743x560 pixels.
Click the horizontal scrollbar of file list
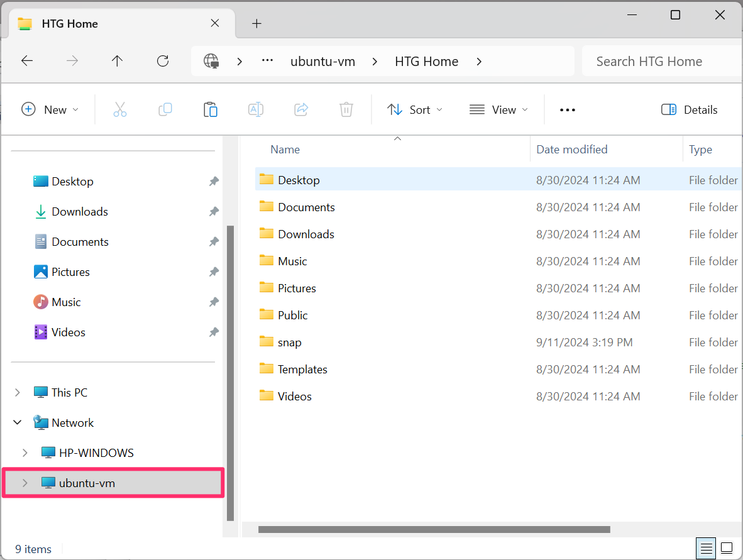(x=434, y=529)
